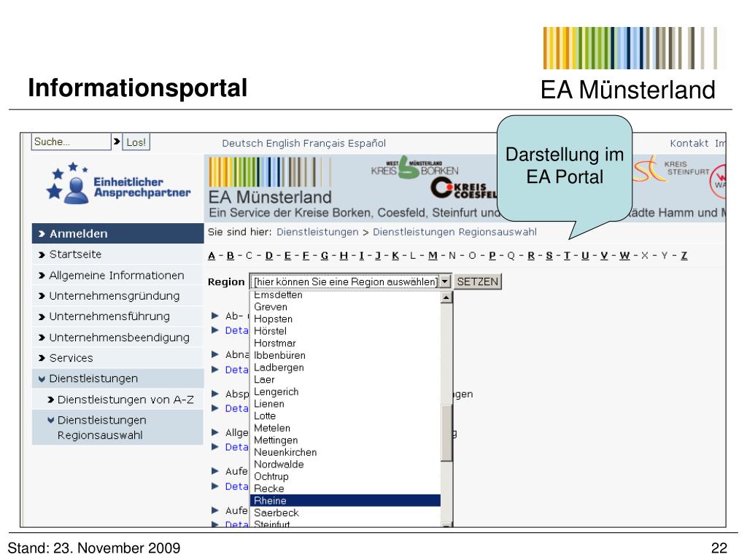Collapse the Dienstleistungen menu section
Screen dimensions: 747x560
[x=117, y=378]
